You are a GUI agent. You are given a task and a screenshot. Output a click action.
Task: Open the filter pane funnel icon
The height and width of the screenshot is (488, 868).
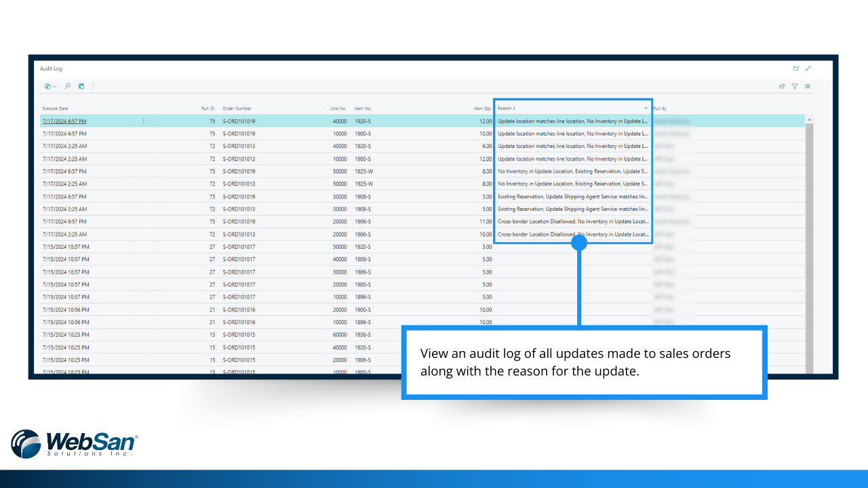(x=795, y=86)
